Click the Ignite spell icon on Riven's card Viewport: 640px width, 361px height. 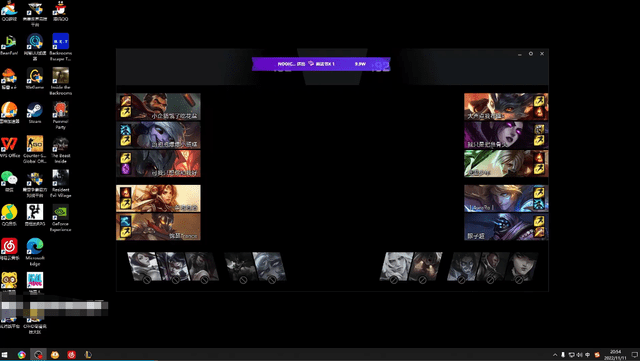[x=539, y=157]
